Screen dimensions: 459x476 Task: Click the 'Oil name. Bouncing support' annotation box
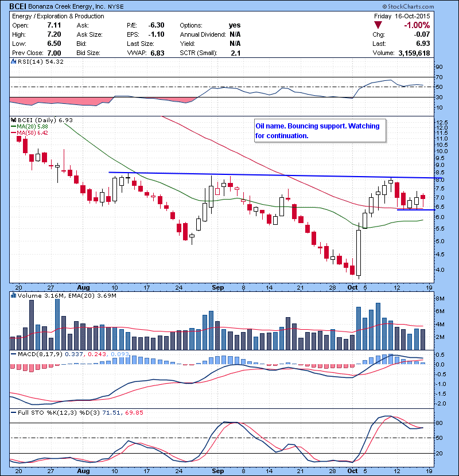[320, 131]
